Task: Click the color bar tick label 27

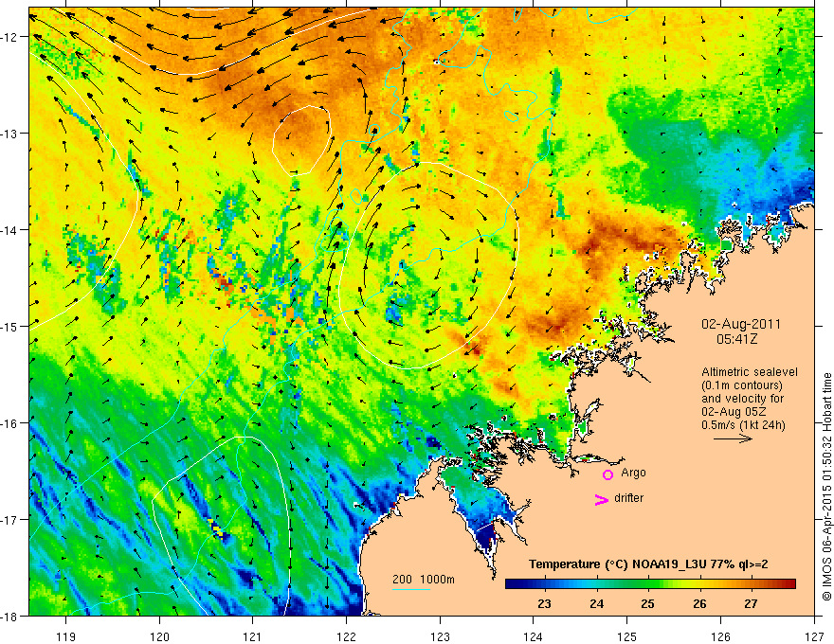Action: coord(751,604)
